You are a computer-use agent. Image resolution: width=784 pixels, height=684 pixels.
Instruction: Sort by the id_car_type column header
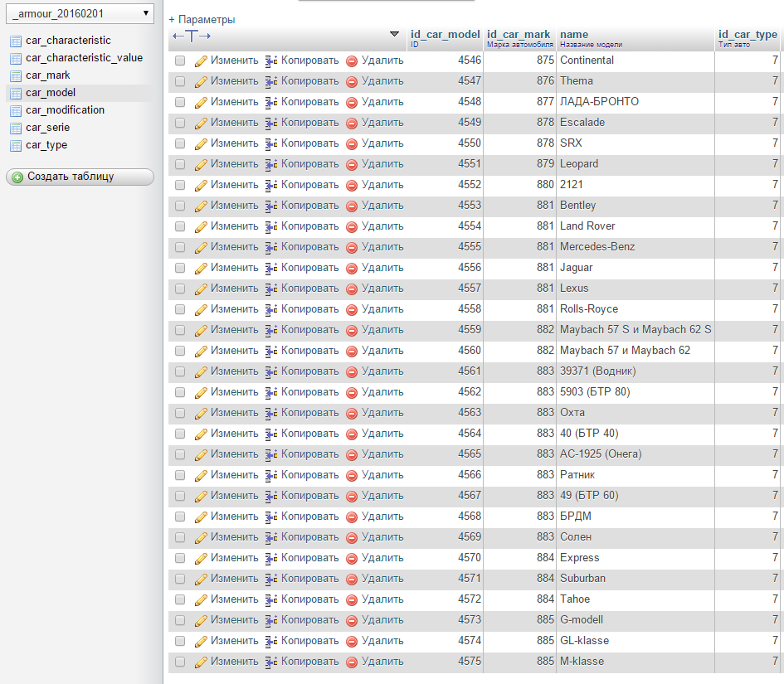coord(748,35)
